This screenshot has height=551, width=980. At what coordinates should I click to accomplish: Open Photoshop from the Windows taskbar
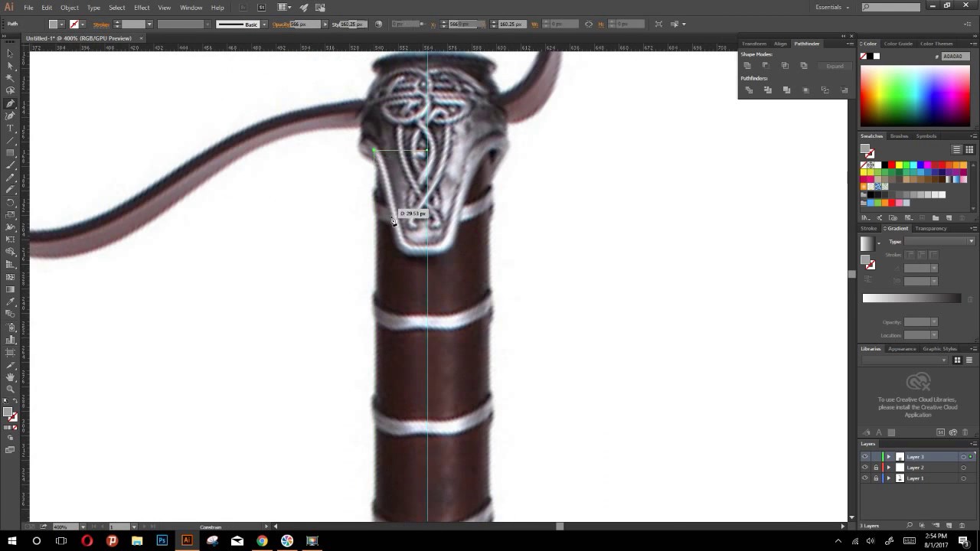(x=162, y=541)
